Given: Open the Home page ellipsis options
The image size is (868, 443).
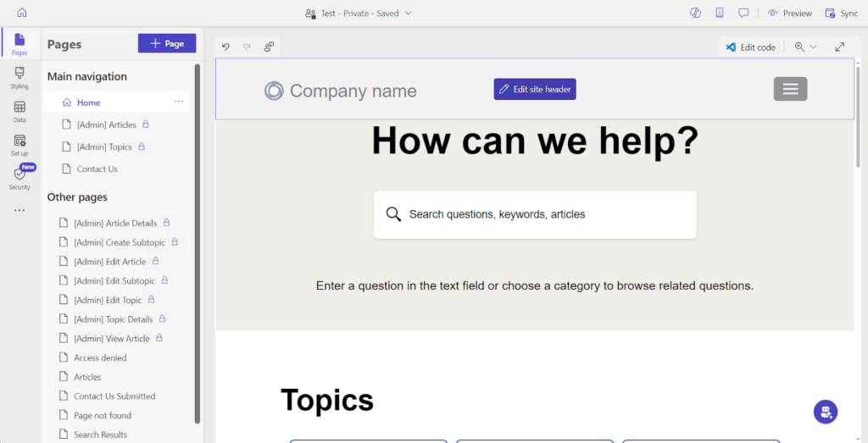Looking at the screenshot, I should [179, 102].
